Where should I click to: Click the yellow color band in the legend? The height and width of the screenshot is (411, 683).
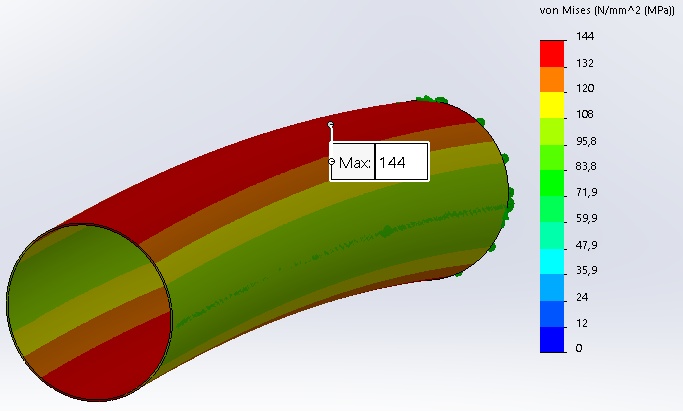[x=552, y=105]
